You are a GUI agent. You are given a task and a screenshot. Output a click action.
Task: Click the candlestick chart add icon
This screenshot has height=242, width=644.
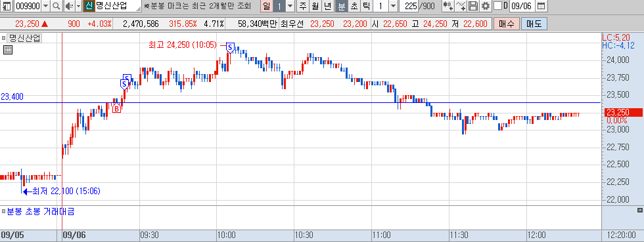pyautogui.click(x=448, y=6)
